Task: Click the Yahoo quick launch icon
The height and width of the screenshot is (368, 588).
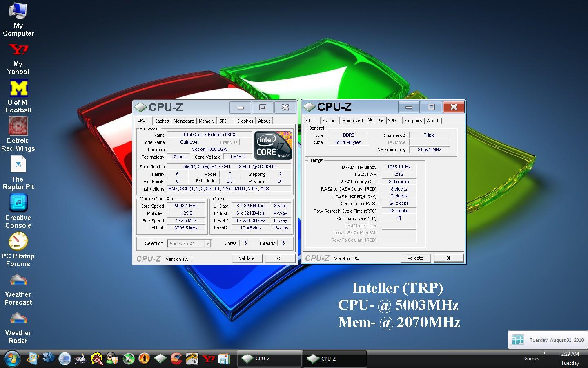Action: pyautogui.click(x=208, y=359)
